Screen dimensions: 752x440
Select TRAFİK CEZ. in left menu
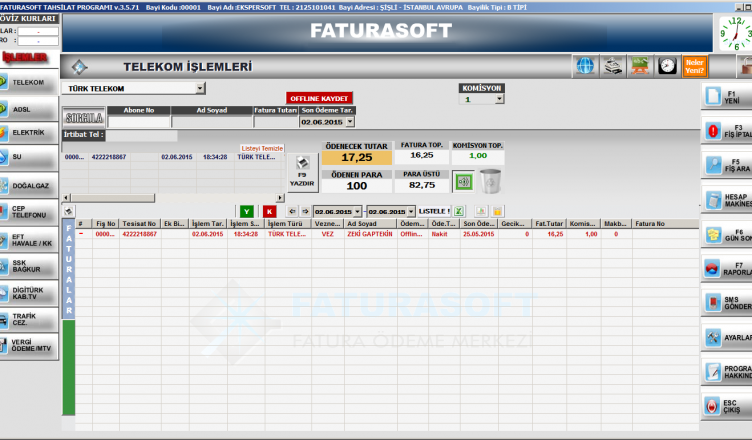click(x=29, y=319)
